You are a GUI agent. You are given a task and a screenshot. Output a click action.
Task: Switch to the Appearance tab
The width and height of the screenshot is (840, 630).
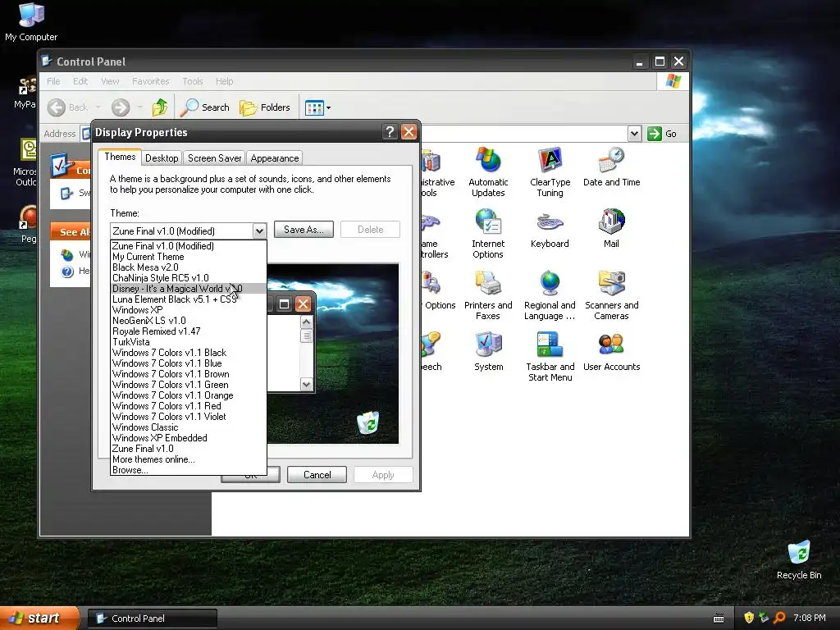[x=274, y=158]
